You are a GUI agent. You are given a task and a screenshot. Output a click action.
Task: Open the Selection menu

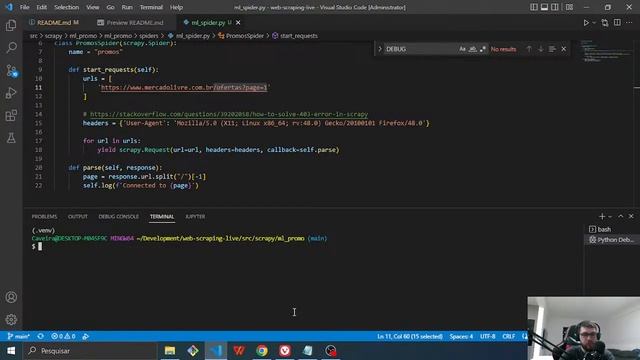[67, 7]
